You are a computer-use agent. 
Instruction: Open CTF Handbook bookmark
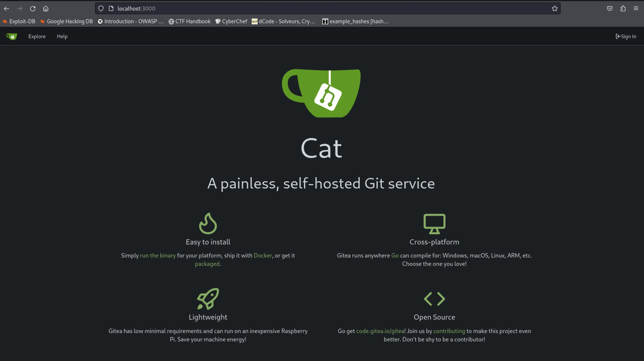190,21
